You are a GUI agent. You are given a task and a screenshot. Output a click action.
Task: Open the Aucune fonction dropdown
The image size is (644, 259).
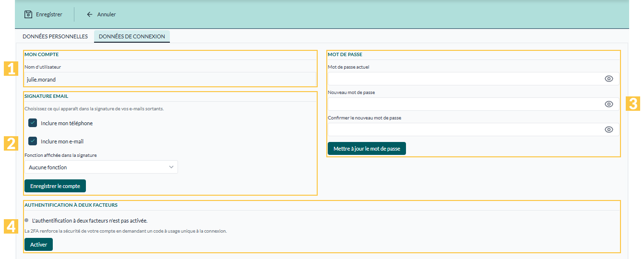point(101,167)
